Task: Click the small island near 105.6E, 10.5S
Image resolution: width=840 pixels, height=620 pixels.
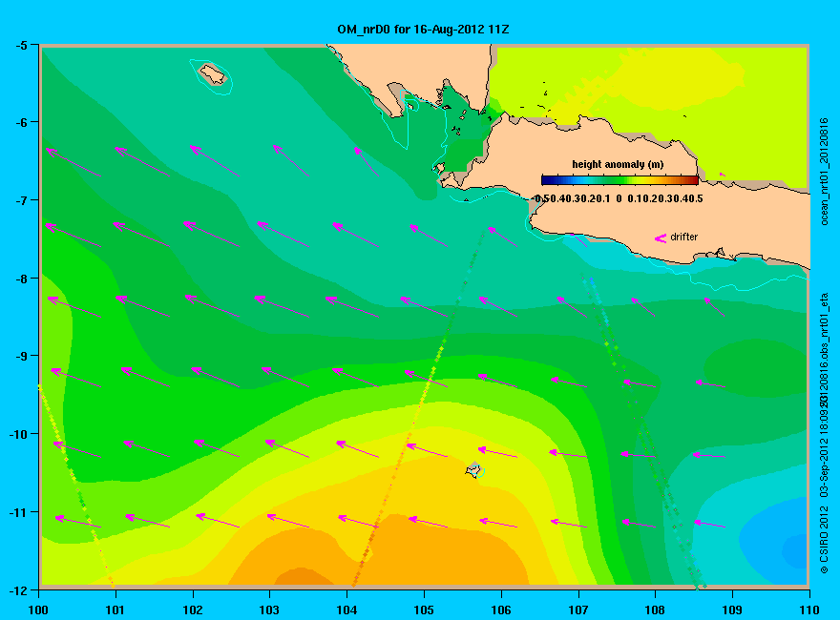Action: click(474, 469)
